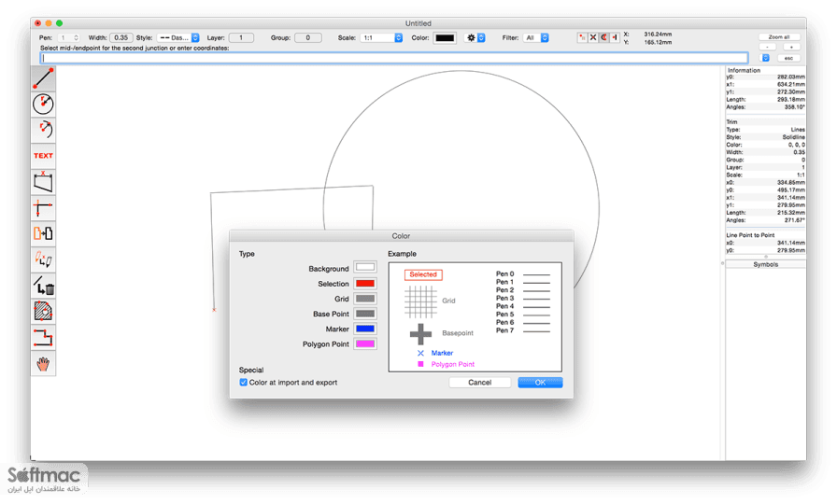Viewport: 837px width, 504px height.
Task: Click the Grid example preview
Action: point(420,301)
